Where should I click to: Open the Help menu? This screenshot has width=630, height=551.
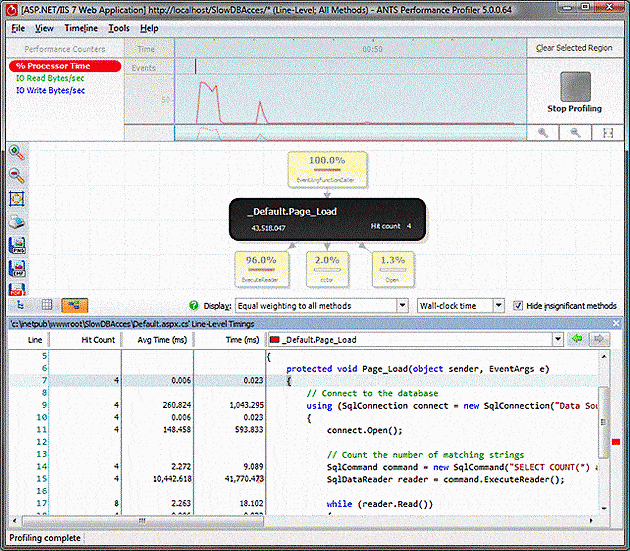[149, 28]
